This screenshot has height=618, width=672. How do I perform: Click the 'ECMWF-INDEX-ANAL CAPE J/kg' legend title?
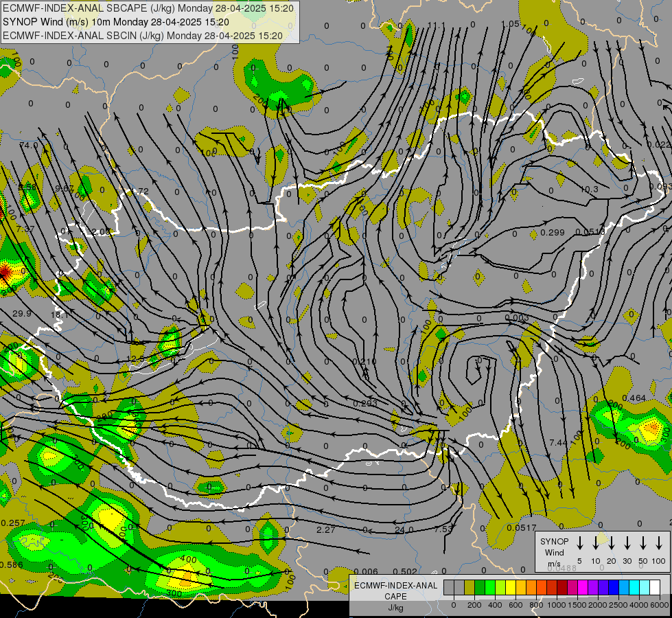[x=395, y=597]
